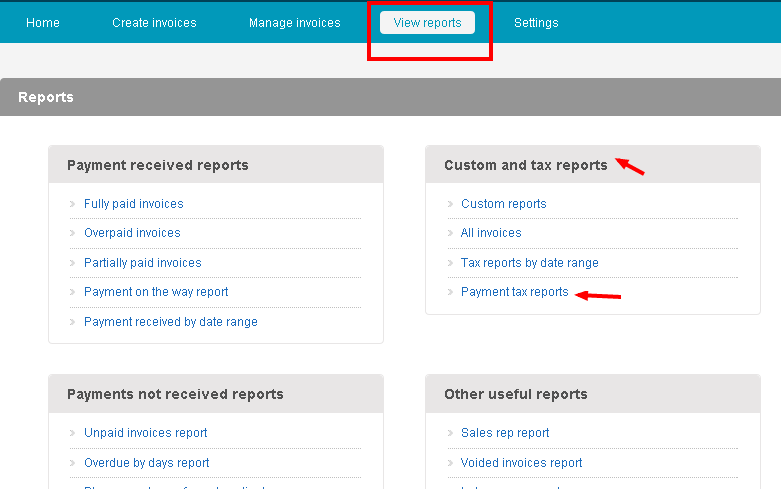Open Custom reports link
This screenshot has height=489, width=781.
(504, 204)
